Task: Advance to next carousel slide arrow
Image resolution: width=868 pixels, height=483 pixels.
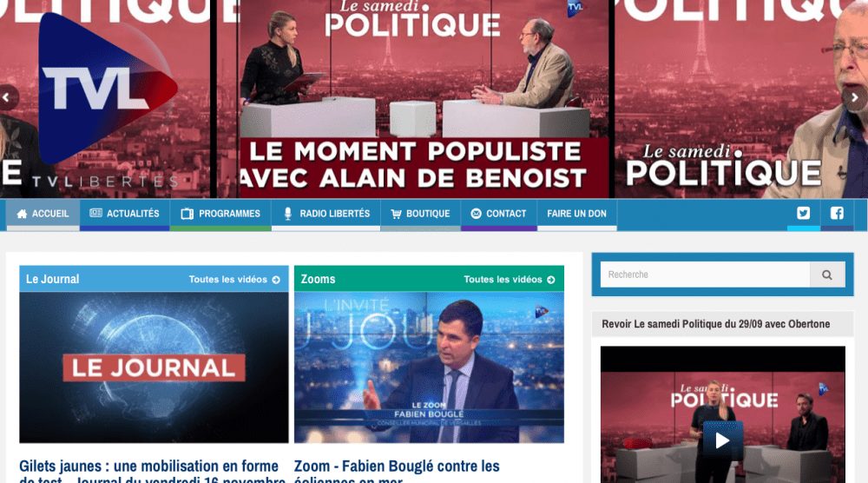Action: click(x=855, y=97)
